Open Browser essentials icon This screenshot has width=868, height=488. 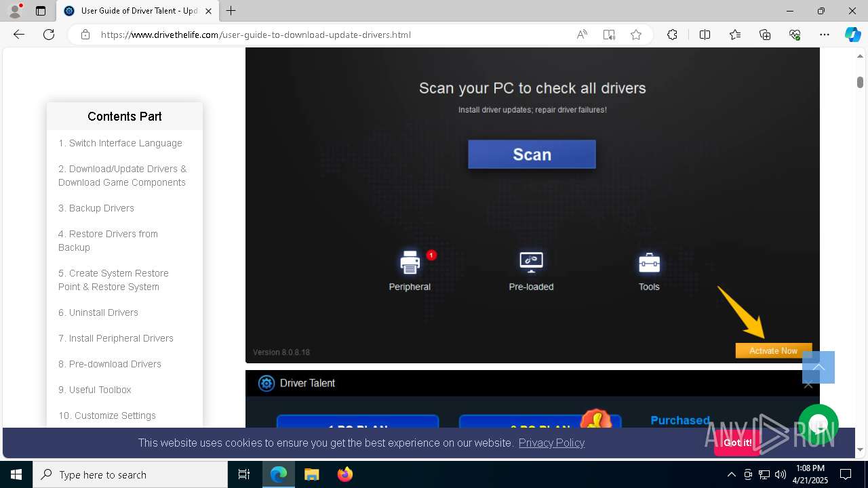[x=795, y=35]
